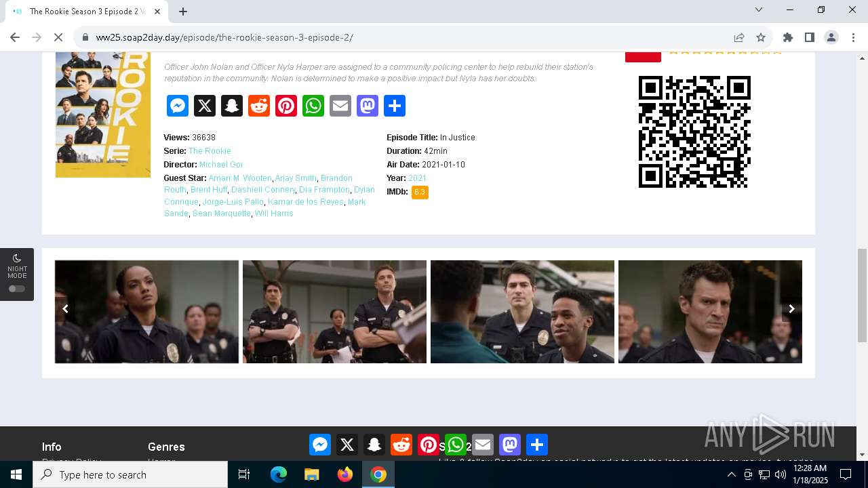The height and width of the screenshot is (488, 868).
Task: Click the Mastodon icon in the floating bottom bar
Action: pyautogui.click(x=510, y=445)
